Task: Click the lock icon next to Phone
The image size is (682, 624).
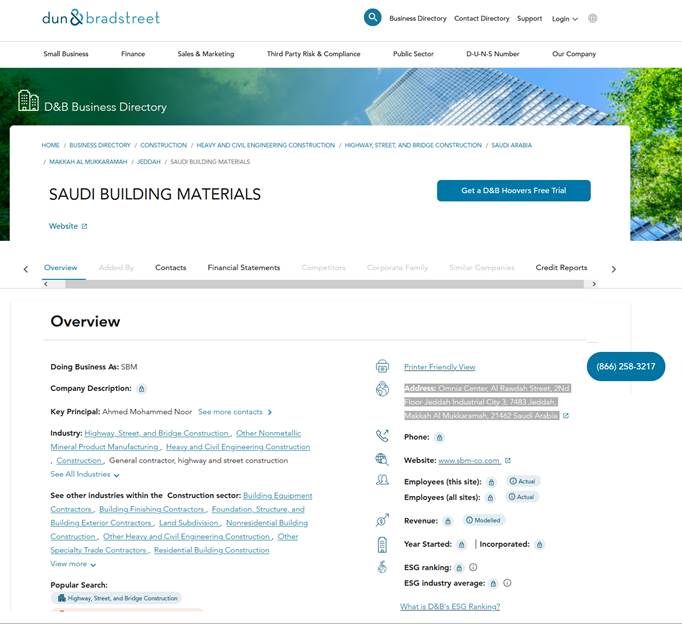Action: pos(439,437)
